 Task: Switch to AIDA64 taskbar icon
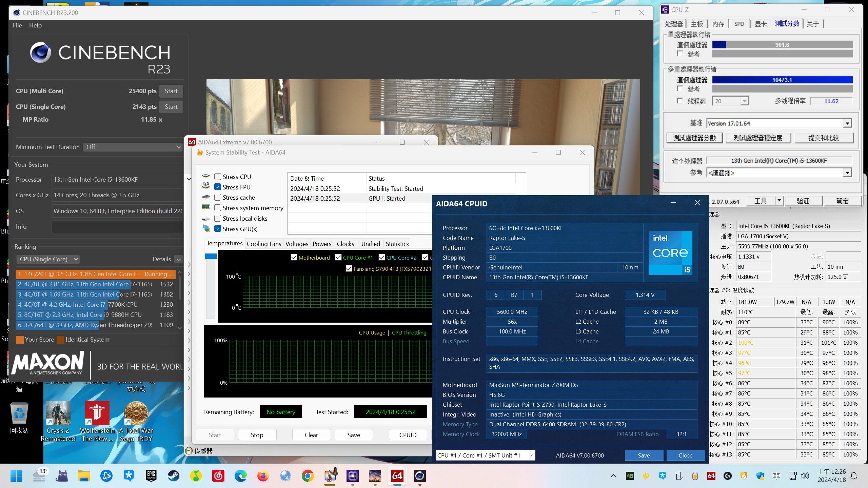[x=397, y=476]
